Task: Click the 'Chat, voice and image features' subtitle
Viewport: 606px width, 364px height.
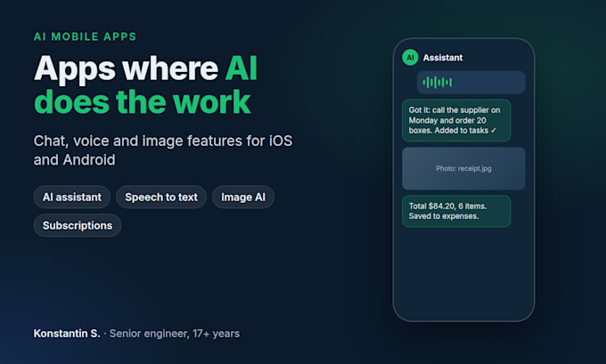Action: (163, 150)
